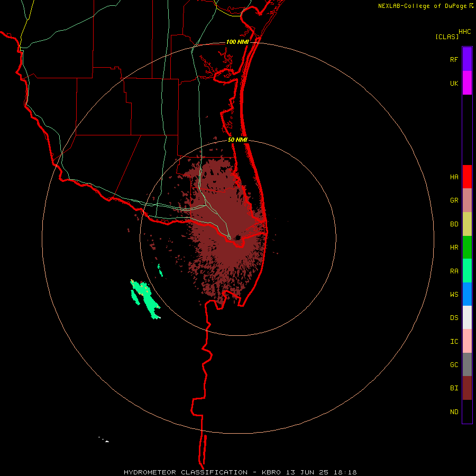Click the radar site center dot
Viewport: 476px width, 476px height.
click(239, 237)
